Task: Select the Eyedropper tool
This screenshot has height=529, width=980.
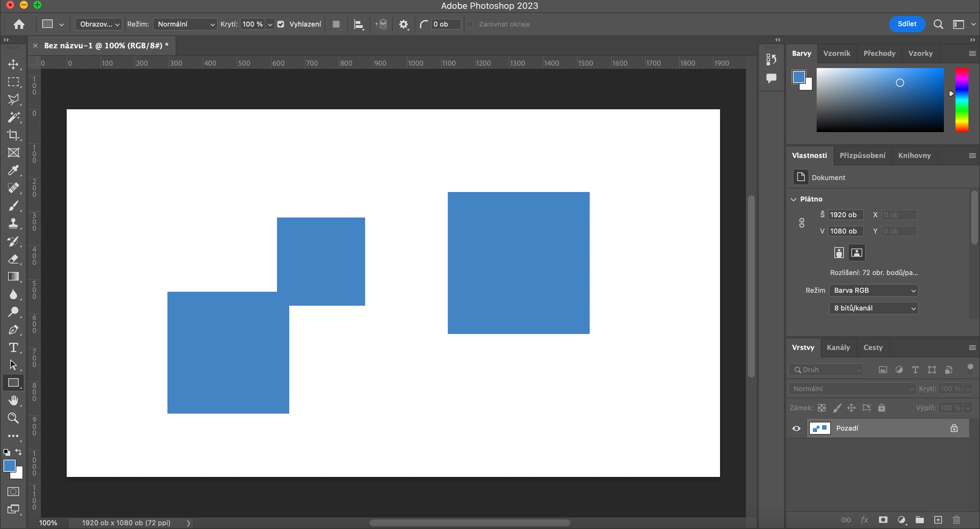Action: [x=13, y=170]
